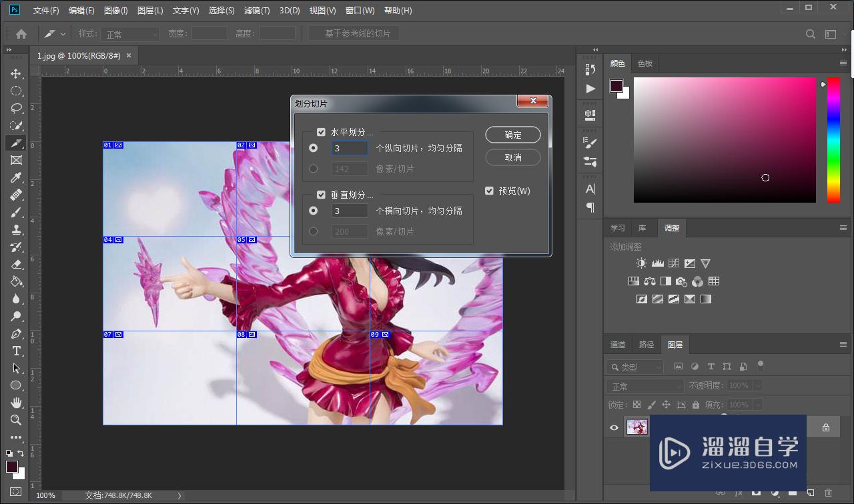Screen dimensions: 854x504
Task: Select the Slice tool in toolbox
Action: [16, 143]
